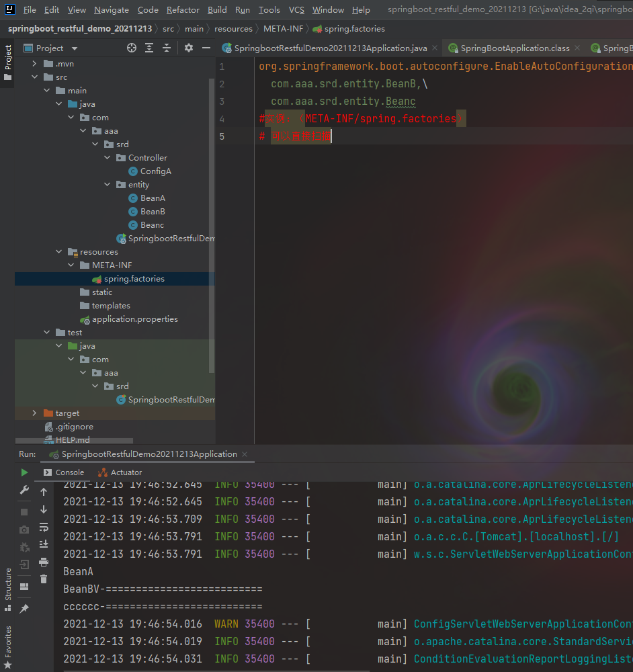The width and height of the screenshot is (633, 672).
Task: Select Beanc class in project tree
Action: (146, 225)
